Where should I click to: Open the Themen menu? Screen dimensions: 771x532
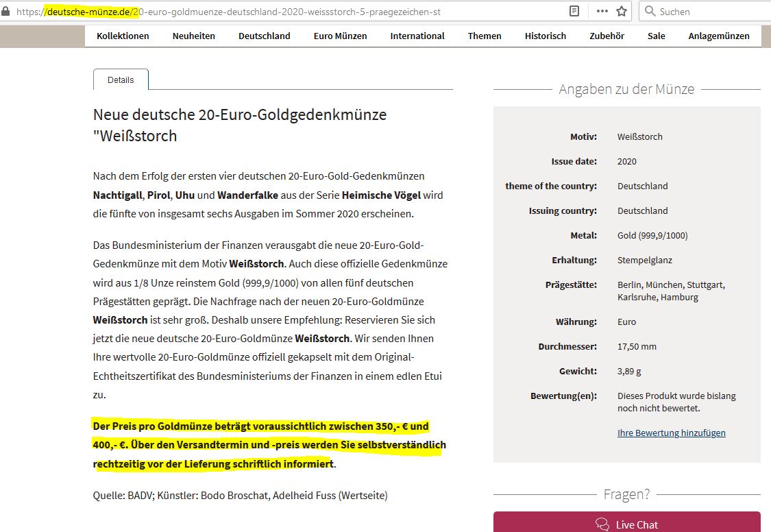click(485, 36)
